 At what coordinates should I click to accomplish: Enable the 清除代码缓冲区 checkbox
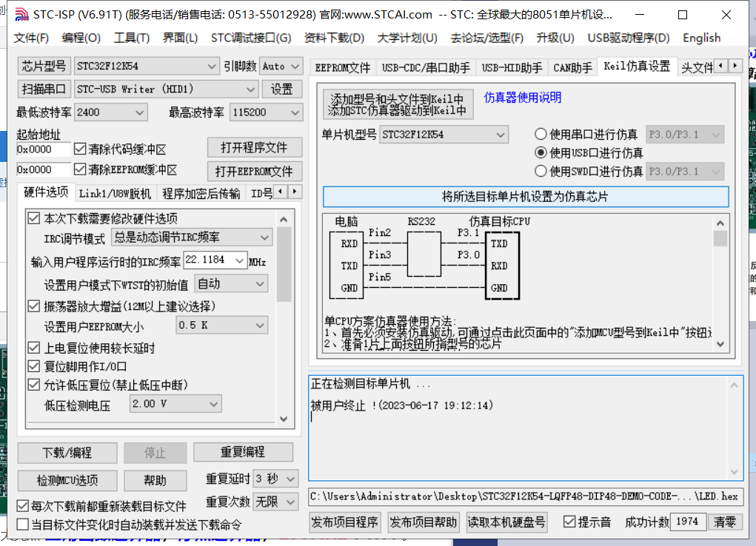tap(81, 149)
